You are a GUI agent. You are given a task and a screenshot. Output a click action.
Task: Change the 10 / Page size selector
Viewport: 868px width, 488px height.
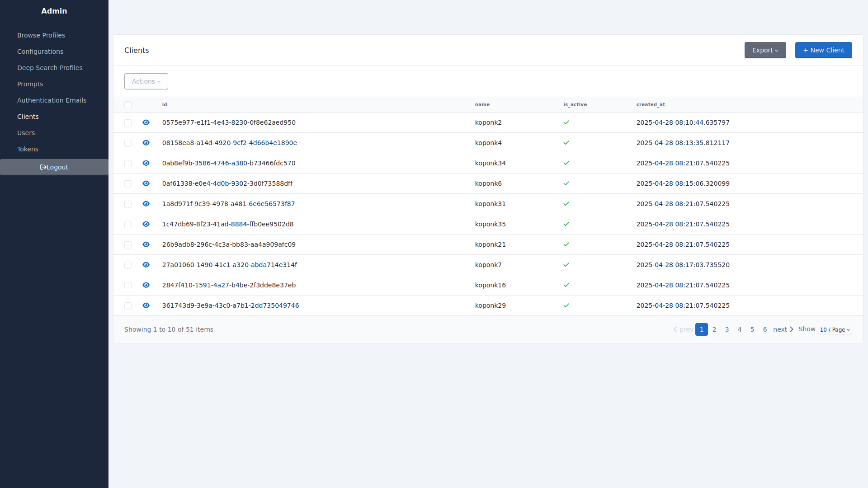[x=835, y=330]
